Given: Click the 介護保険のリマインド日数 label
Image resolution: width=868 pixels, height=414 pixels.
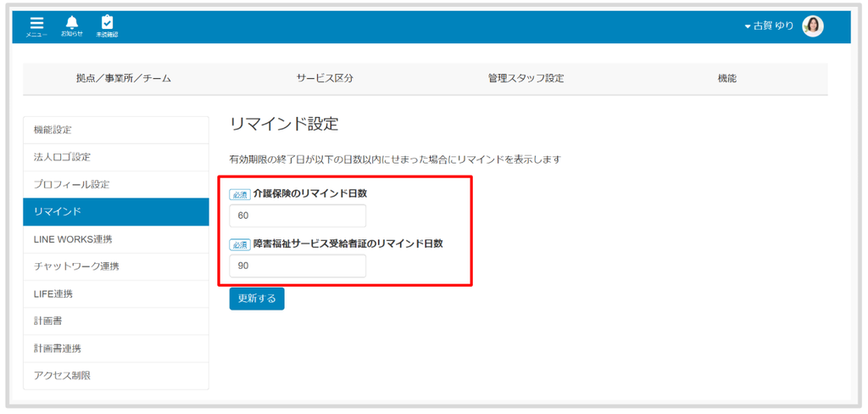Looking at the screenshot, I should point(310,193).
